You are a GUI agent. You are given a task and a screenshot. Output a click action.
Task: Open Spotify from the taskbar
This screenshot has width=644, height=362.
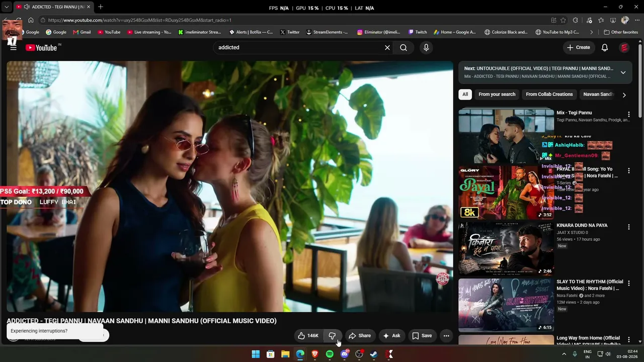(330, 354)
